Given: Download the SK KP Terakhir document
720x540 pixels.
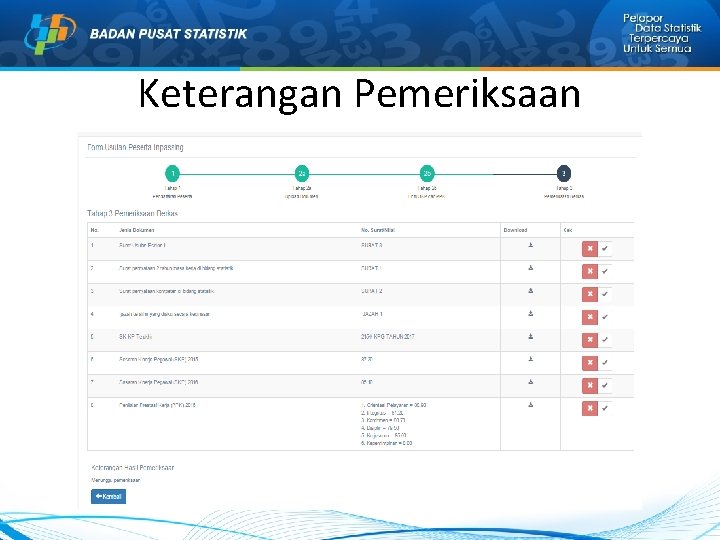Looking at the screenshot, I should pos(530,337).
